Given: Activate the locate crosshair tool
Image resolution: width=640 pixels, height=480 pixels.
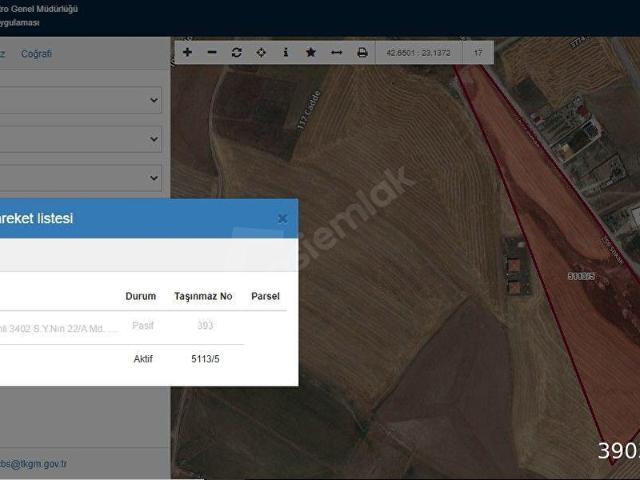Looking at the screenshot, I should (x=261, y=53).
